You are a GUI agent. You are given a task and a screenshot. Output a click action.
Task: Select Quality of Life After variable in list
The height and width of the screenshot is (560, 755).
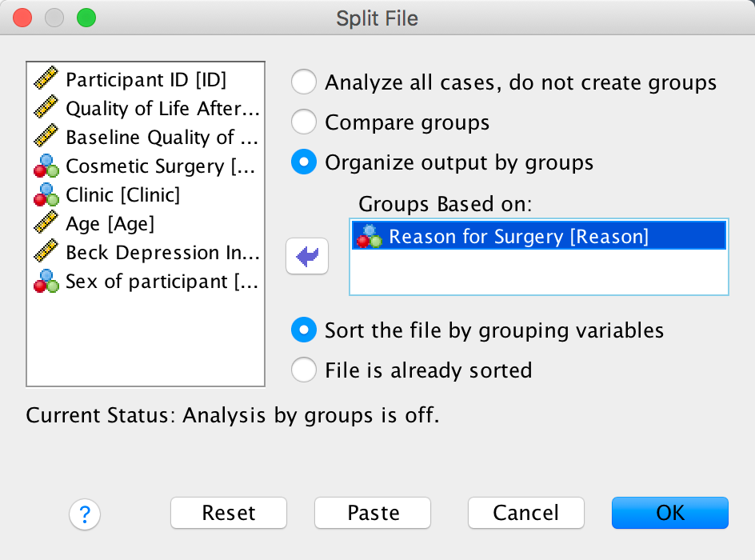(x=162, y=109)
